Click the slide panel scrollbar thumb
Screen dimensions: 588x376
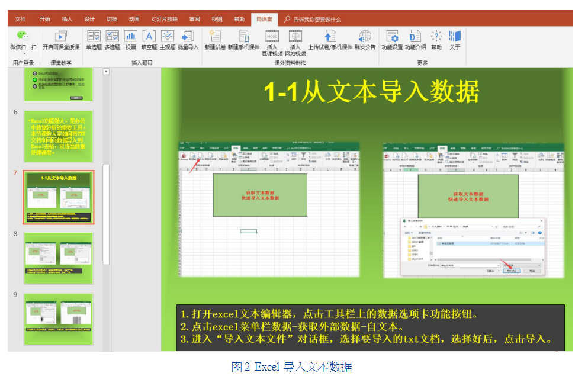click(x=106, y=215)
